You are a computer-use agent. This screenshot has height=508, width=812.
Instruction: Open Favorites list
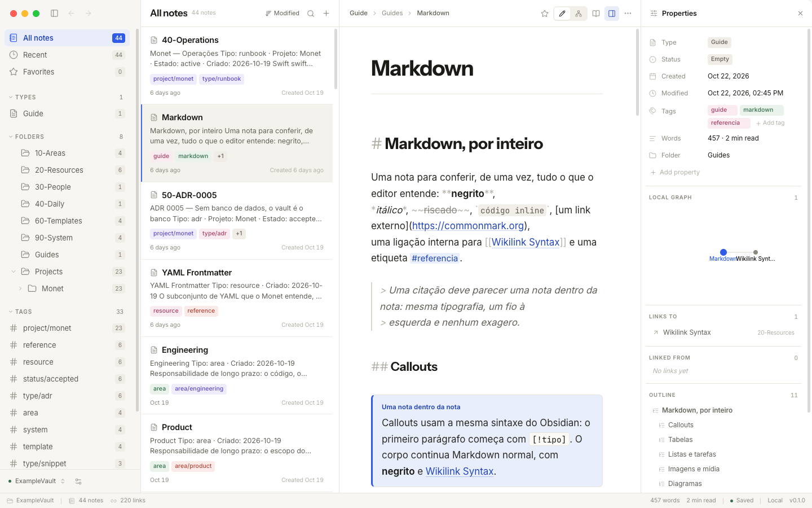pyautogui.click(x=67, y=72)
